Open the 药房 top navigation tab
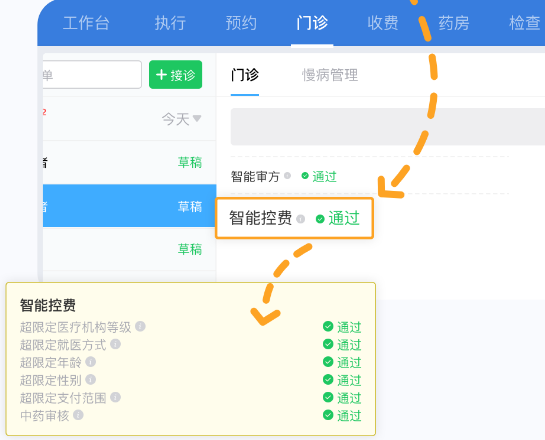The height and width of the screenshot is (440, 545). [454, 23]
